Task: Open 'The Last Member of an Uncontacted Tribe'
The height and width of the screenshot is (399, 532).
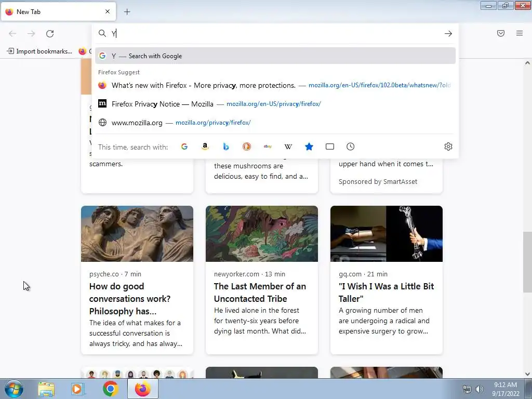Action: (260, 292)
